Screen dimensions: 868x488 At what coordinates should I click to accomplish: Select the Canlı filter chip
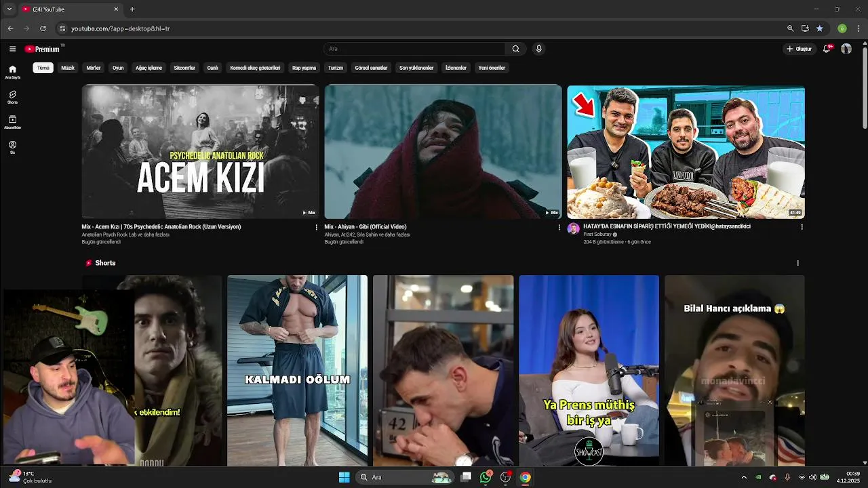pyautogui.click(x=212, y=68)
